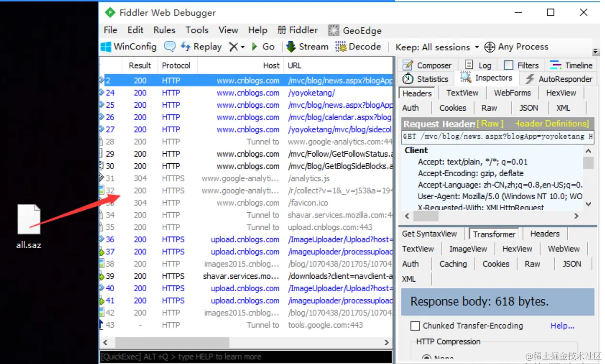Click the Go resume button
This screenshot has height=364, width=605.
(263, 47)
